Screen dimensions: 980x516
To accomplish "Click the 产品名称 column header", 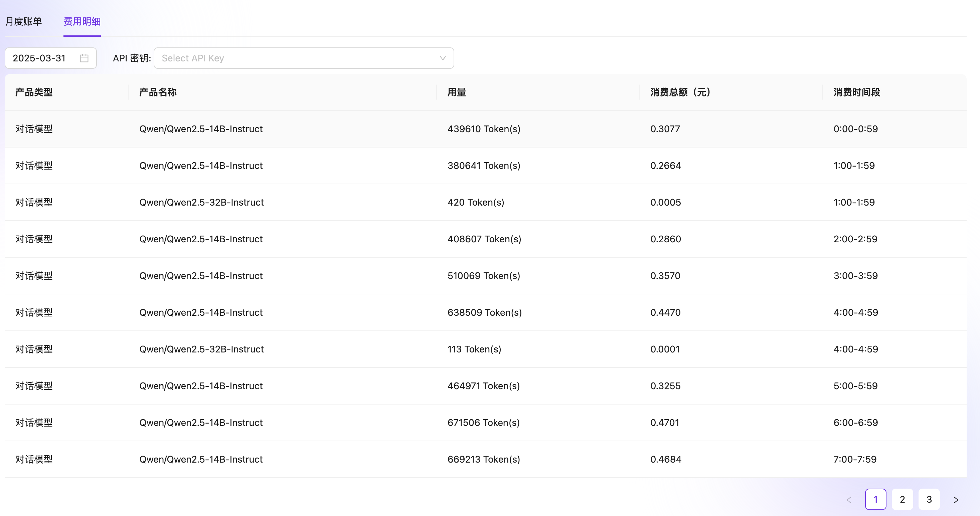I will [158, 92].
